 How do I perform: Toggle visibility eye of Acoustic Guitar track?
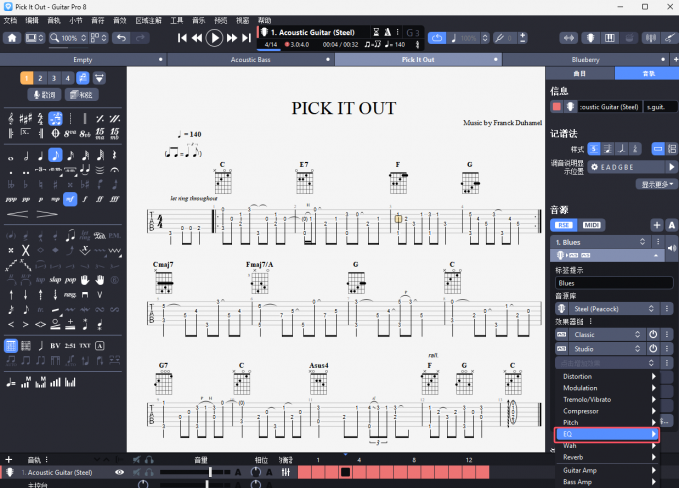coord(120,472)
